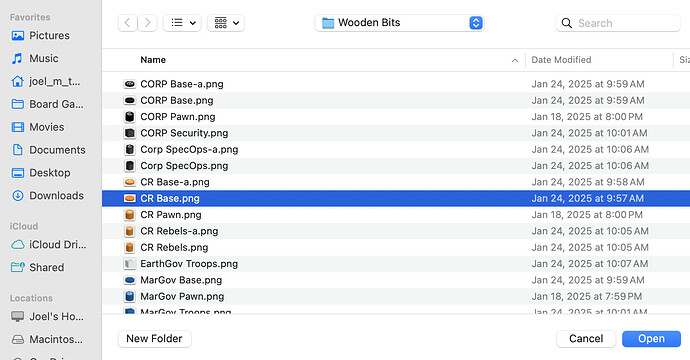
Task: Open iCloud Drive in the sidebar
Action: 48,245
